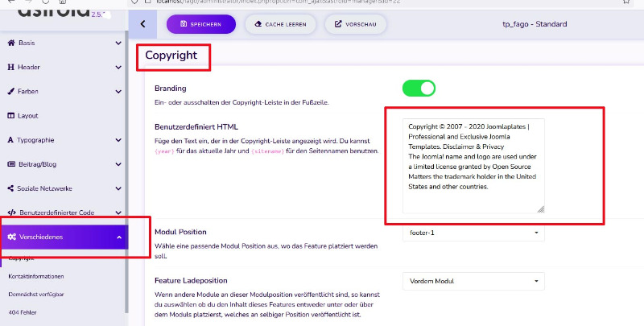Click the Typographie font icon
This screenshot has height=326, width=644.
[10, 140]
